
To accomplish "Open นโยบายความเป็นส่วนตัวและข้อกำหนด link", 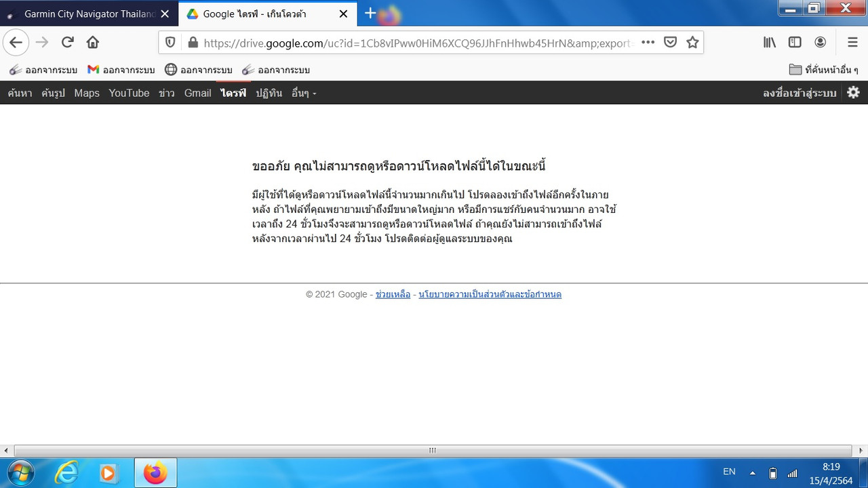I will point(490,294).
